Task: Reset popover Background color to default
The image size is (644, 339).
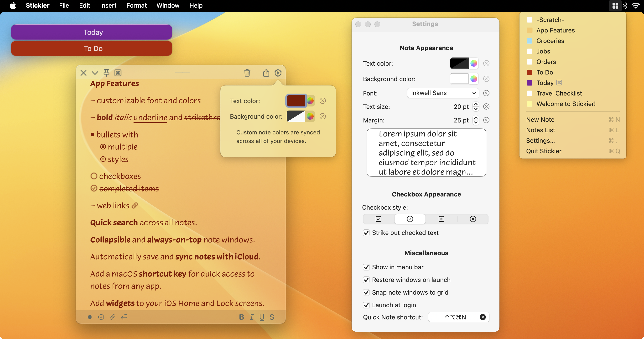Action: coord(323,116)
